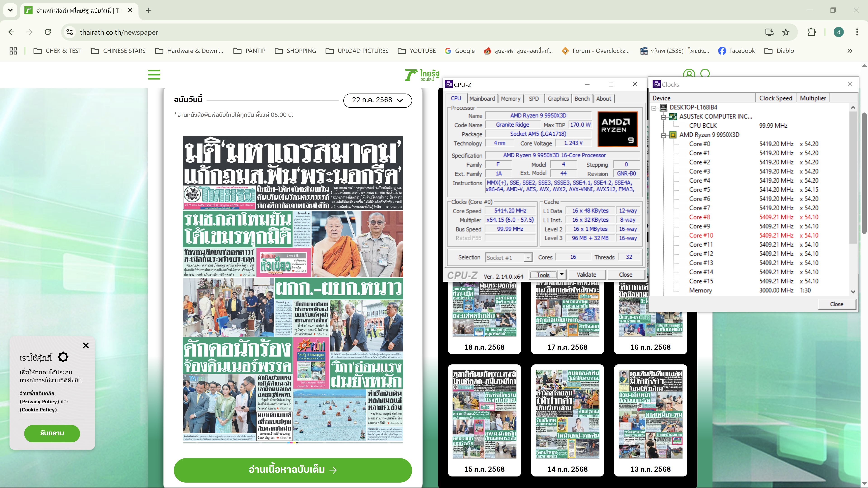
Task: Switch to CPU-Z Memory tab
Action: click(x=510, y=99)
